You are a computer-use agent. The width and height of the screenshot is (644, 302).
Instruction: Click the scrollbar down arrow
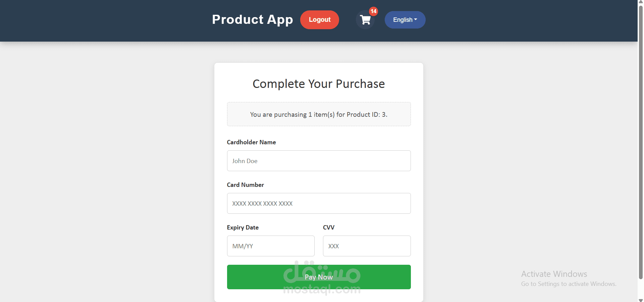[641, 300]
